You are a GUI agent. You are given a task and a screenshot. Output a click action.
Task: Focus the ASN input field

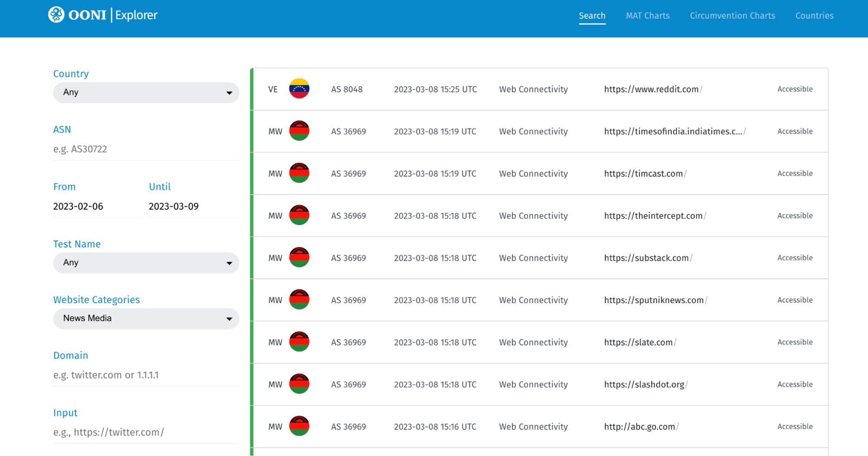pyautogui.click(x=146, y=149)
